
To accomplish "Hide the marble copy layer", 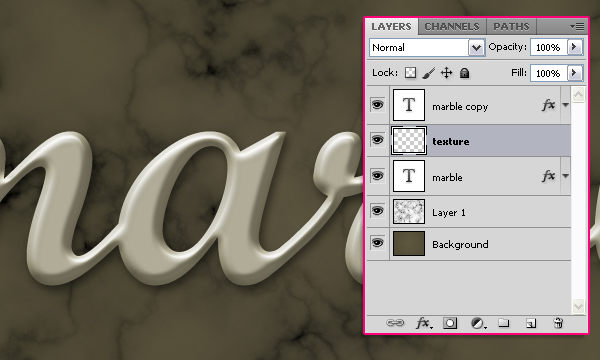I will coord(378,104).
